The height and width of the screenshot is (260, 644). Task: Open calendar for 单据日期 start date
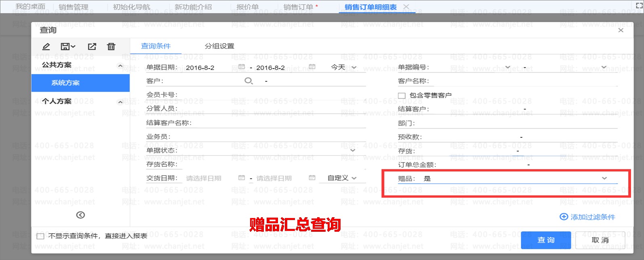(x=242, y=67)
